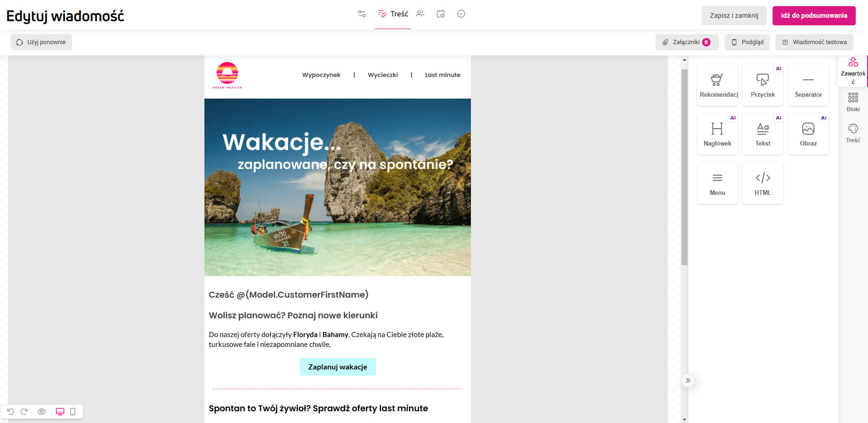Add a Rekomendacje block
Screen dimensions: 868x423
click(717, 85)
